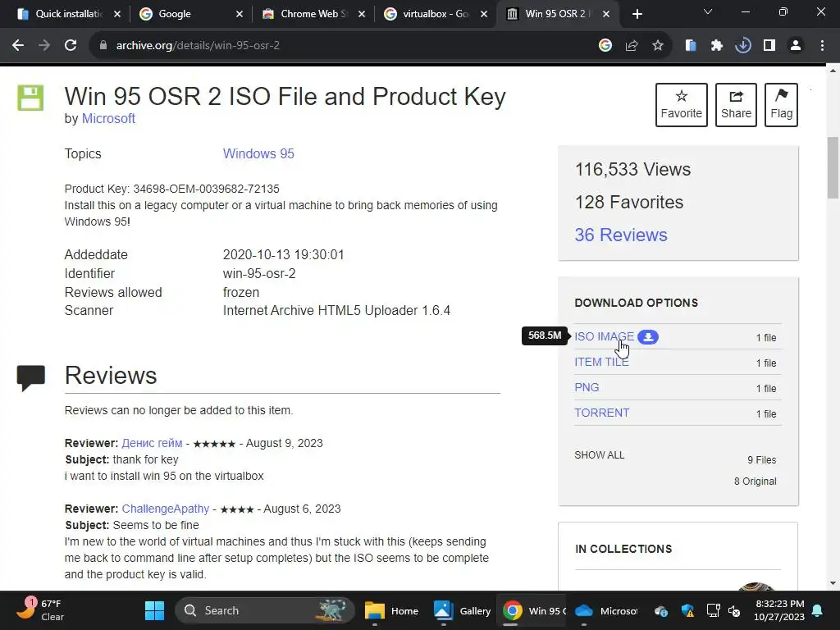Open reviewer ChallengeApathy profile
Viewport: 840px width, 630px height.
click(x=165, y=509)
